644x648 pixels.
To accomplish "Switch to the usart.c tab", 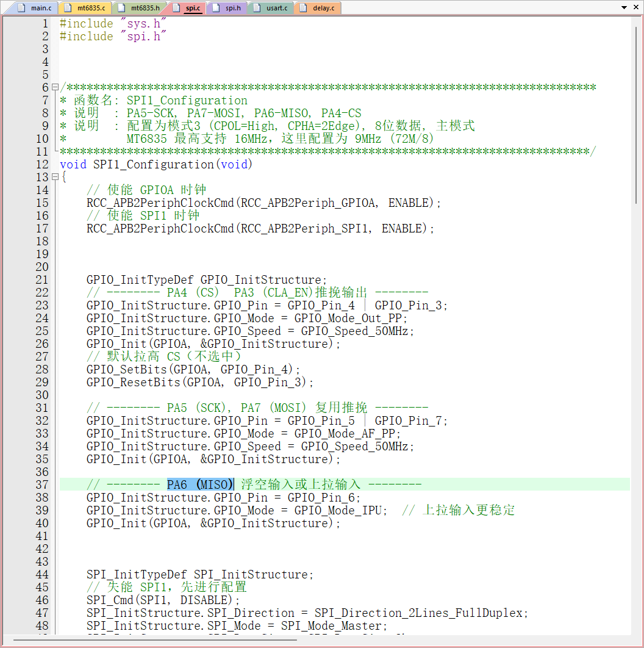I will pyautogui.click(x=271, y=8).
